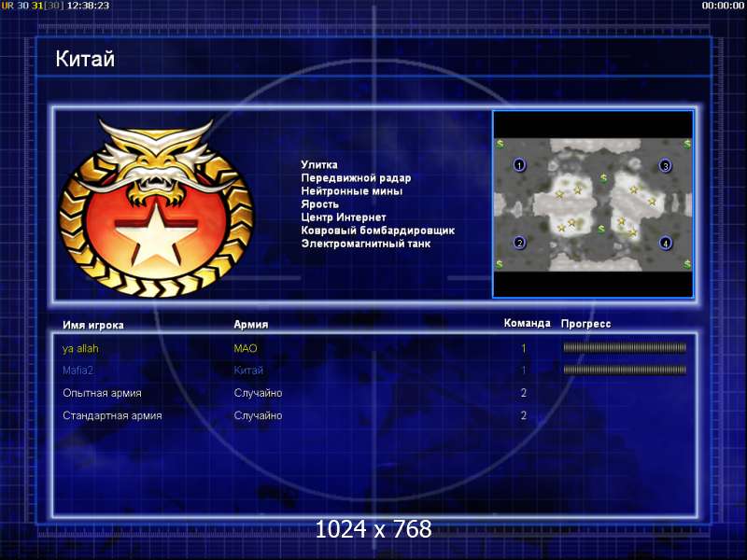747x560 pixels.
Task: Select start position 1 on the map
Action: coord(519,165)
